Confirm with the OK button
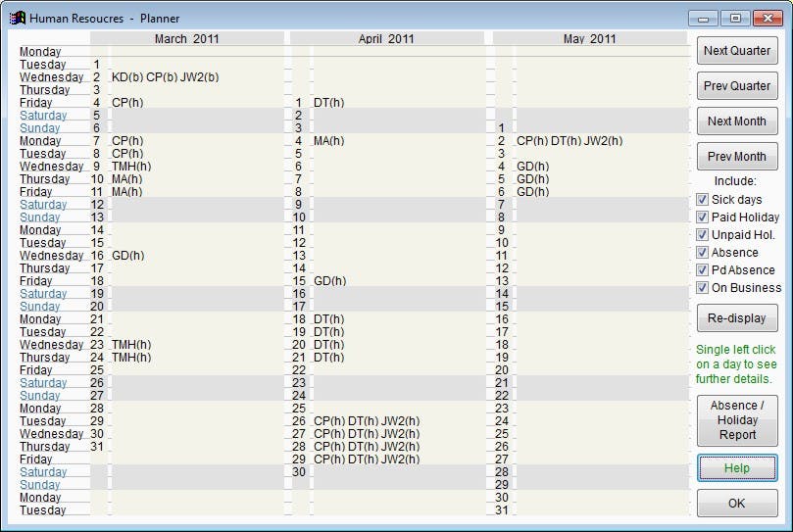 point(737,504)
